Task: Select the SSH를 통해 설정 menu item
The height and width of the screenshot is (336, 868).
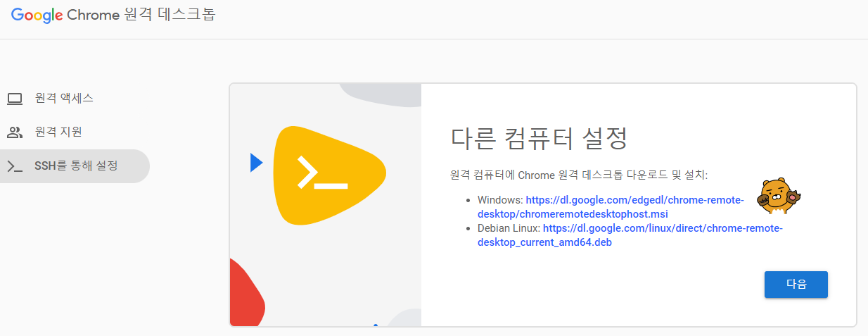Action: (x=75, y=166)
